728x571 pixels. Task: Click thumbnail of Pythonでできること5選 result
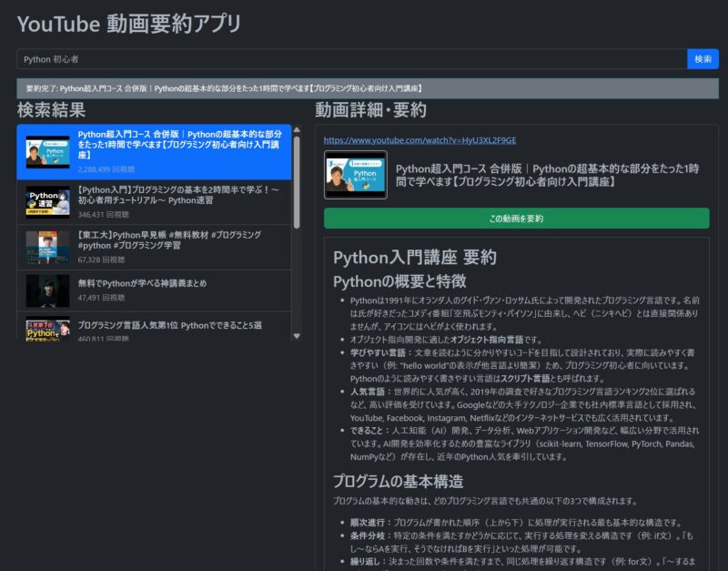coord(48,329)
